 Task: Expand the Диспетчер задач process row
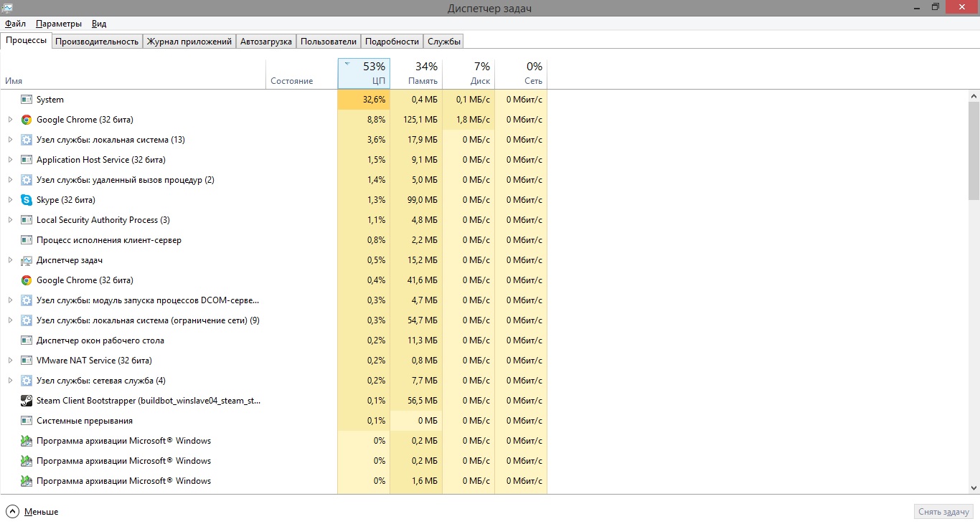(10, 260)
